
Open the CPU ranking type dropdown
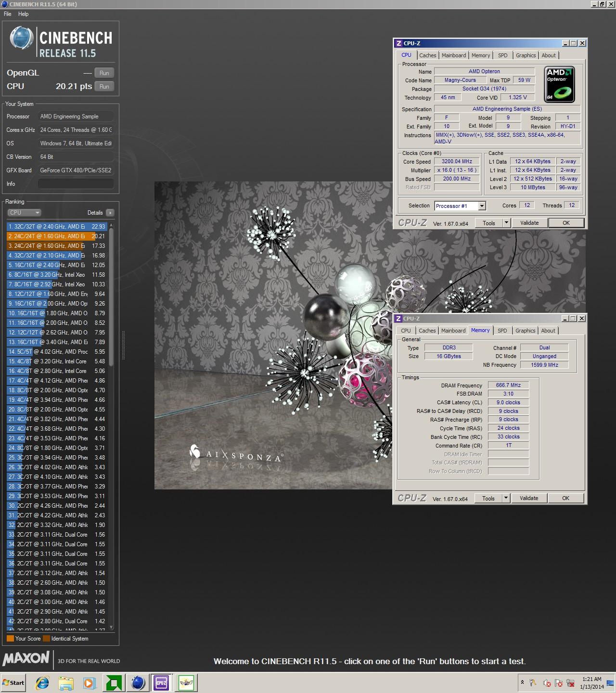[x=24, y=213]
